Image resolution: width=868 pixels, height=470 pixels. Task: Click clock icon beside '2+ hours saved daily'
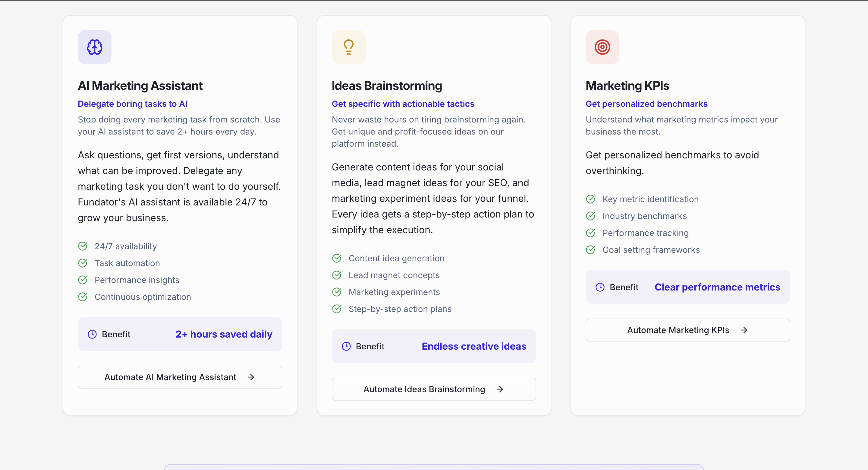click(x=92, y=334)
